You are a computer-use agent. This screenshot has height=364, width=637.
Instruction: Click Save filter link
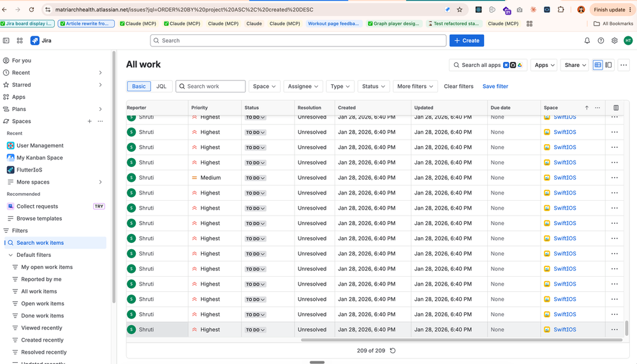click(x=495, y=86)
